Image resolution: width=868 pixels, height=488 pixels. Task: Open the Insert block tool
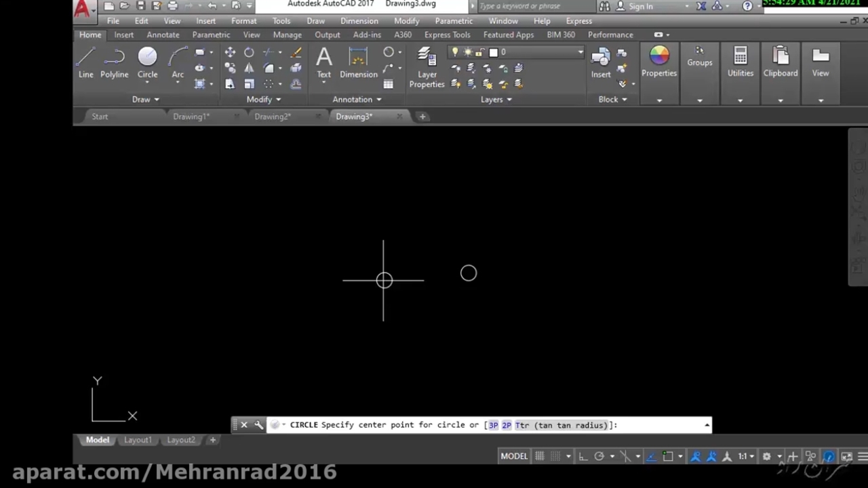(600, 63)
